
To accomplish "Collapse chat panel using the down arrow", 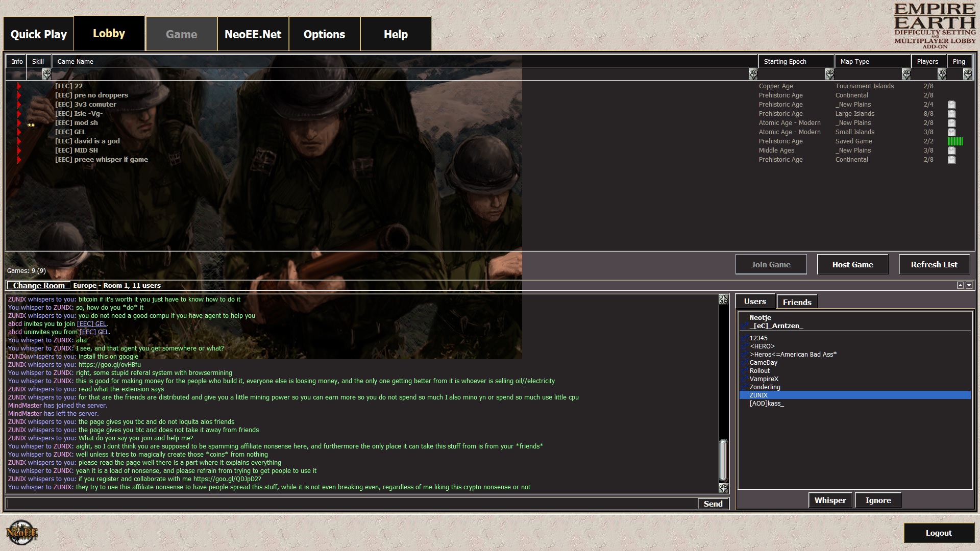I will coord(969,286).
